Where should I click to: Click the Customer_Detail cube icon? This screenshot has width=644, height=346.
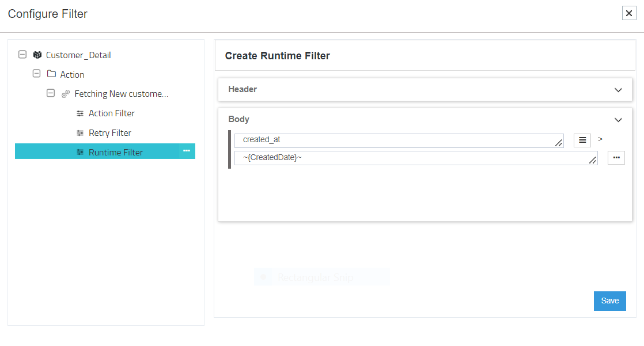click(x=37, y=55)
